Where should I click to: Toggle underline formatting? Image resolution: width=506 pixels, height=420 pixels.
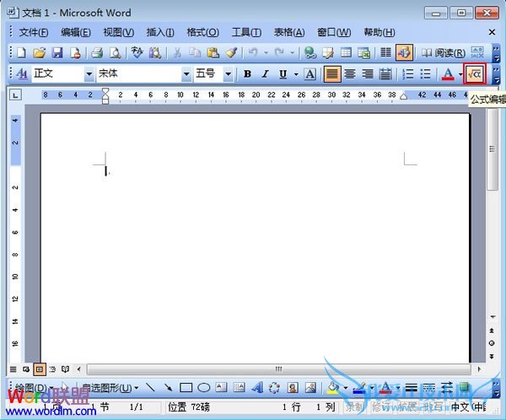click(283, 74)
